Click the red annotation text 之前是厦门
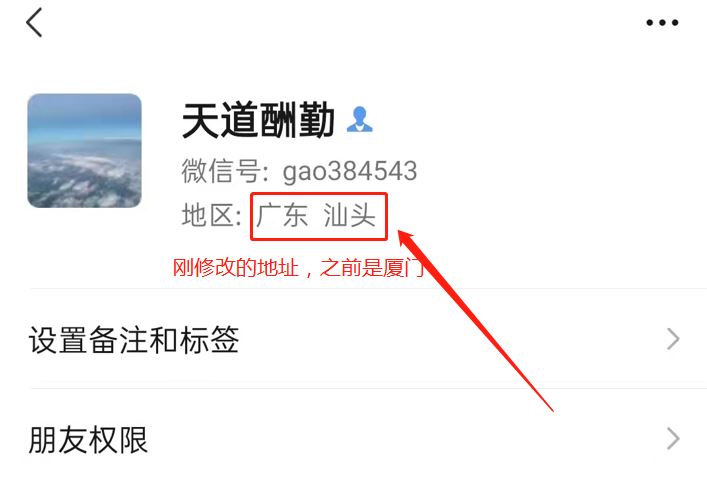Screen dimensions: 707x484 pyautogui.click(x=372, y=267)
